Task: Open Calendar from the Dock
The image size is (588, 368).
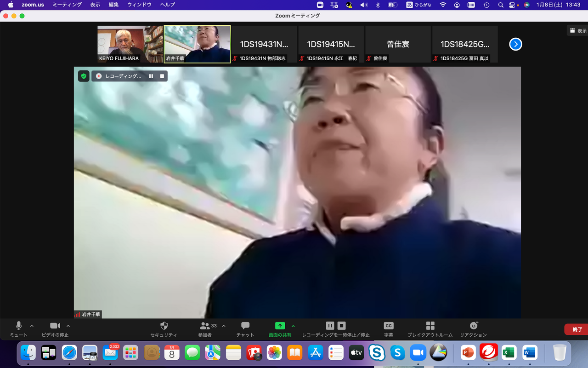Action: (172, 353)
